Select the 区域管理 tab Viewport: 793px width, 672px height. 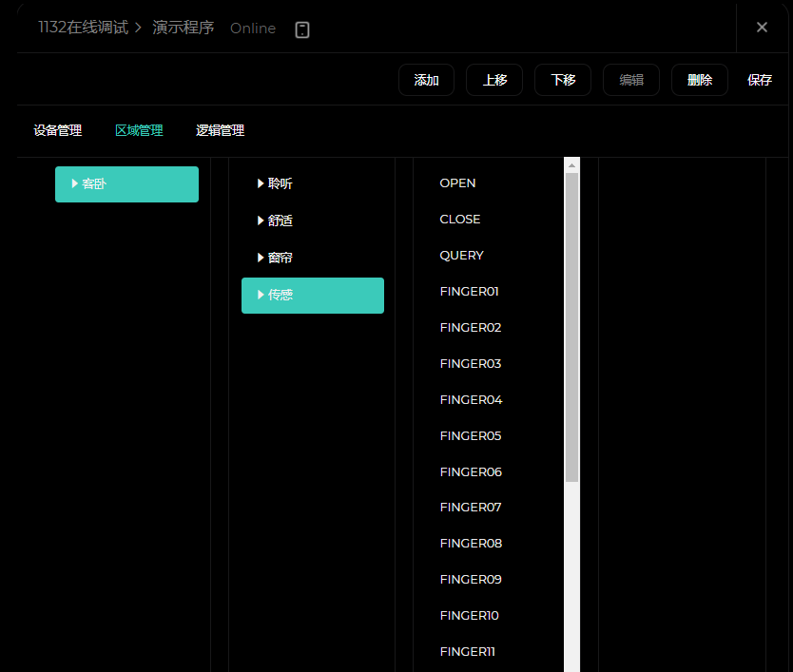139,130
